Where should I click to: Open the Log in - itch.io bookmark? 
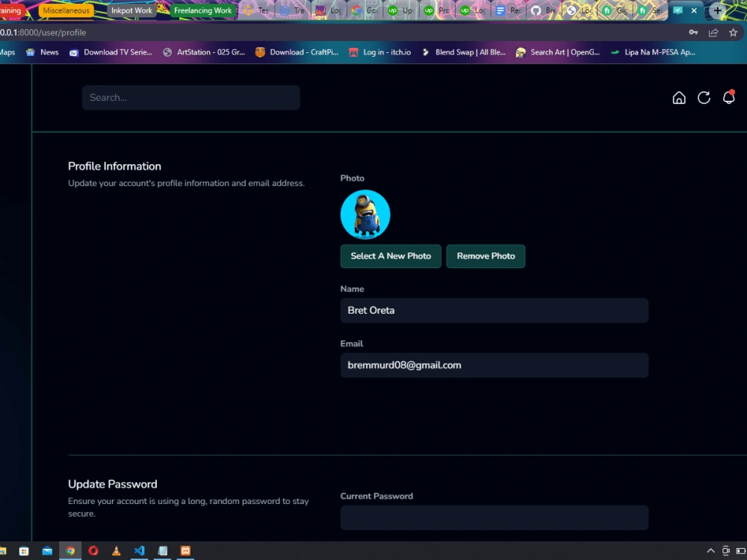(378, 52)
